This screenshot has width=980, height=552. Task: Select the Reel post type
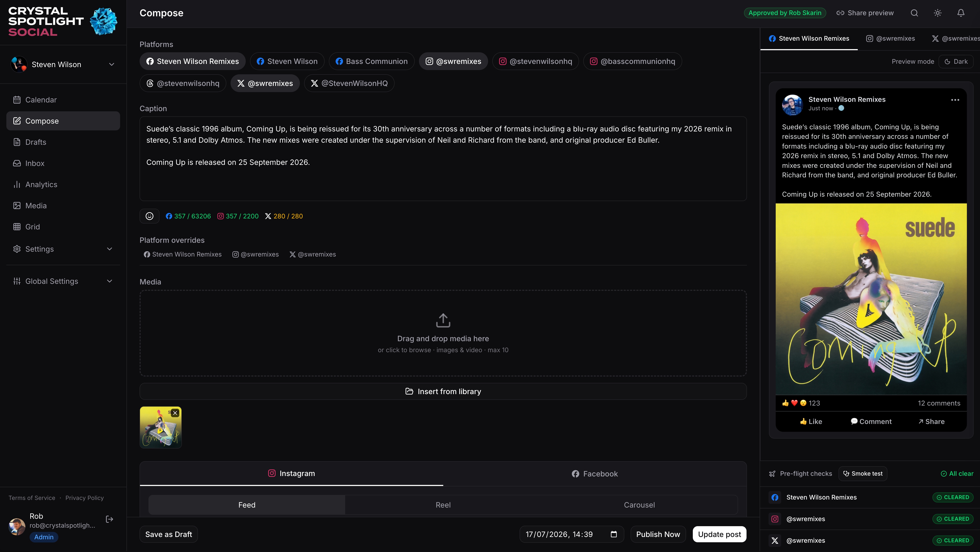443,505
